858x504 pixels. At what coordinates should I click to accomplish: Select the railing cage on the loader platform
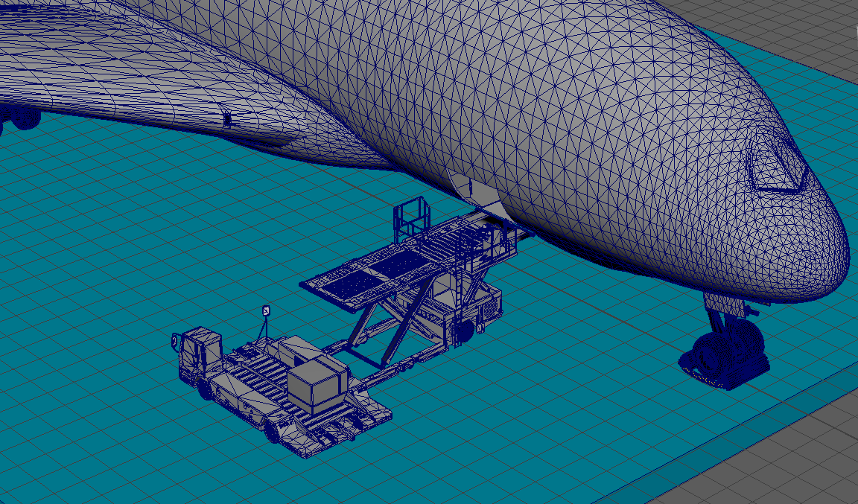tap(410, 219)
